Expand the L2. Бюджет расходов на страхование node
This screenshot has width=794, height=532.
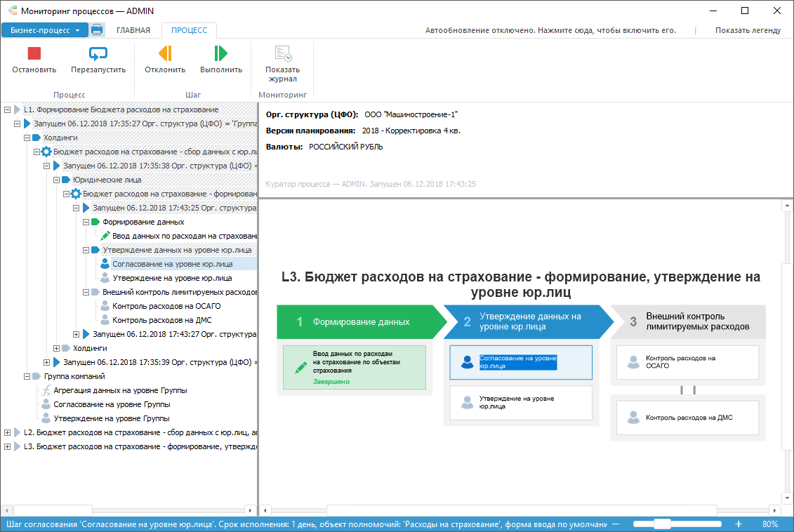[7, 432]
